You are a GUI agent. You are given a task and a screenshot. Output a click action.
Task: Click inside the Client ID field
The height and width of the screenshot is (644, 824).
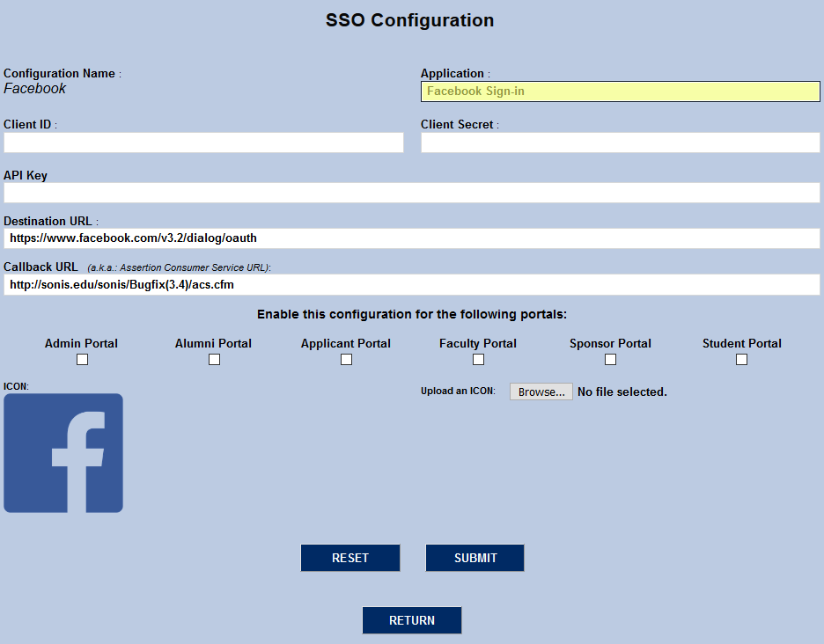pos(203,142)
